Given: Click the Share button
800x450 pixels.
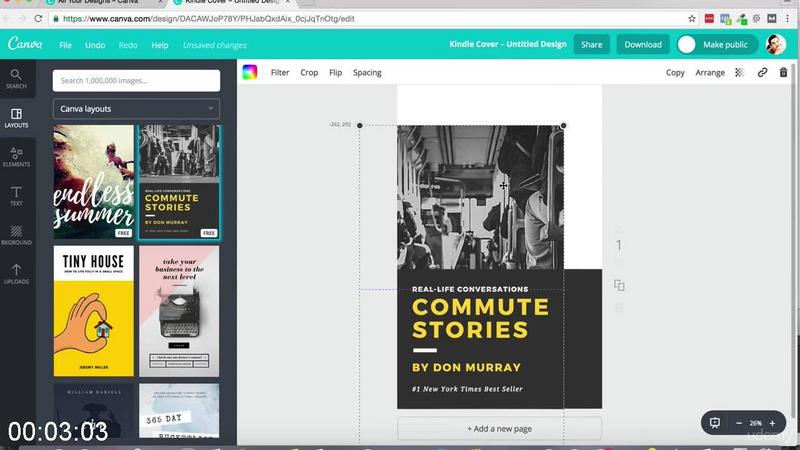Looking at the screenshot, I should [591, 44].
